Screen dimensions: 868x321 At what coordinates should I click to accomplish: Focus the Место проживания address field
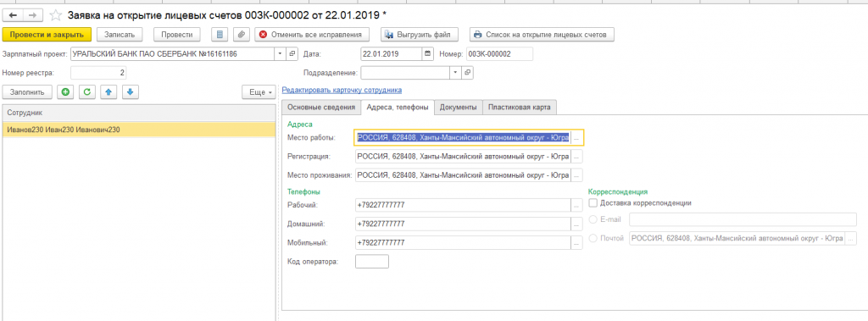[463, 175]
